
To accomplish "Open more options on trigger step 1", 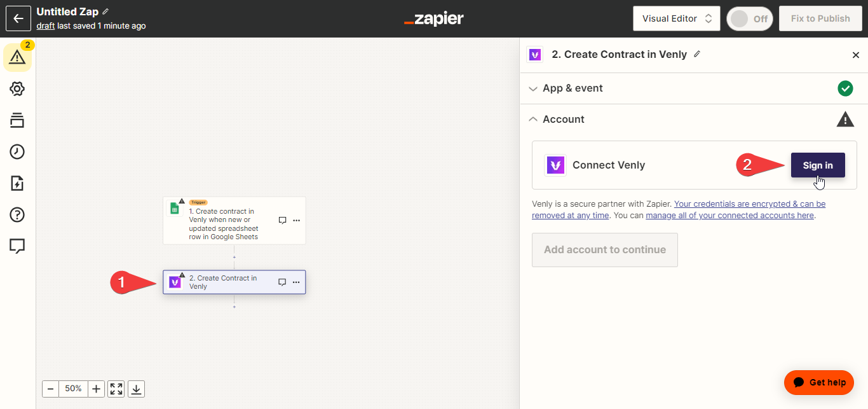I will click(296, 221).
